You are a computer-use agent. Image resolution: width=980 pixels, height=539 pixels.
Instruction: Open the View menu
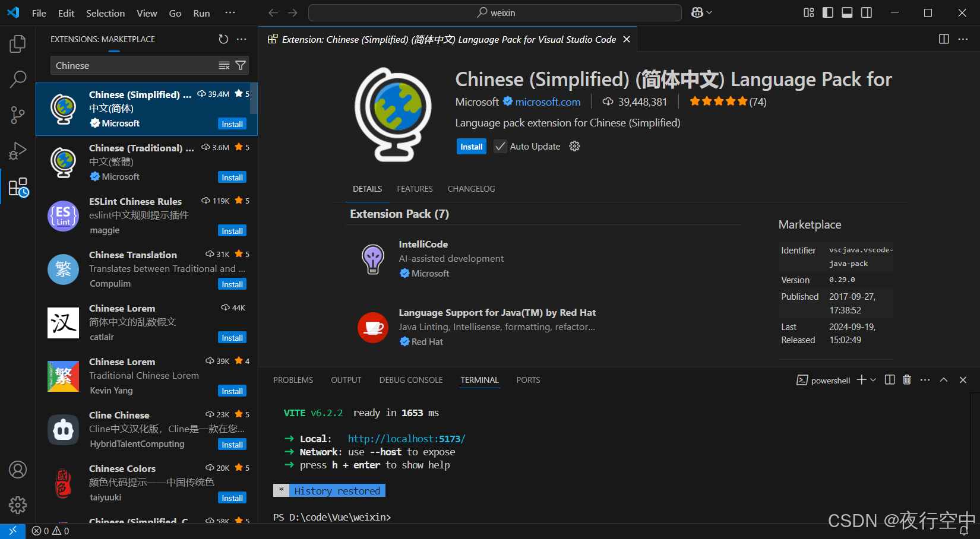pyautogui.click(x=147, y=13)
